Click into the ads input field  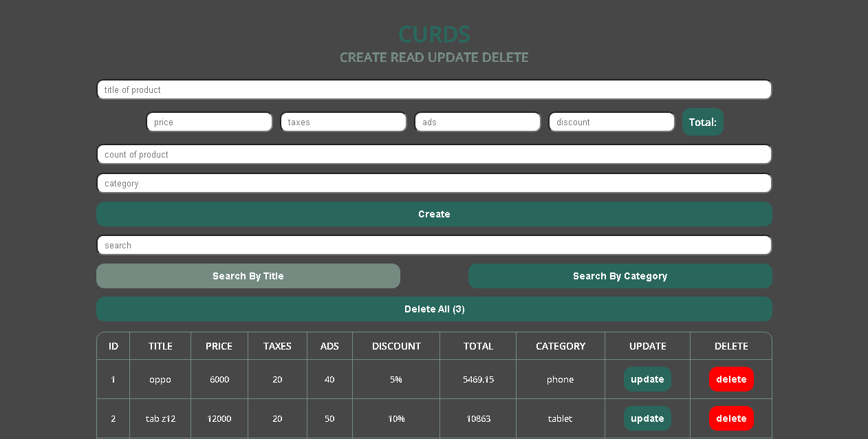click(x=477, y=122)
